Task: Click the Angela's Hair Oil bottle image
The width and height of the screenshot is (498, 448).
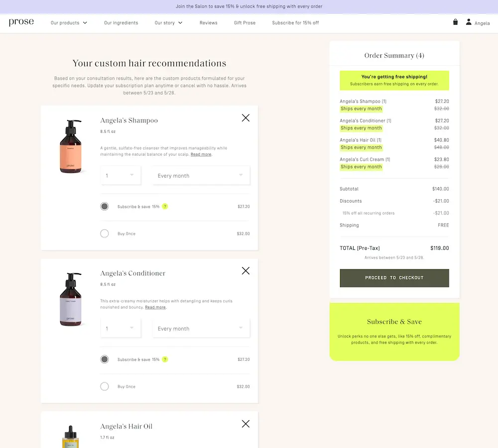Action: coord(71,436)
